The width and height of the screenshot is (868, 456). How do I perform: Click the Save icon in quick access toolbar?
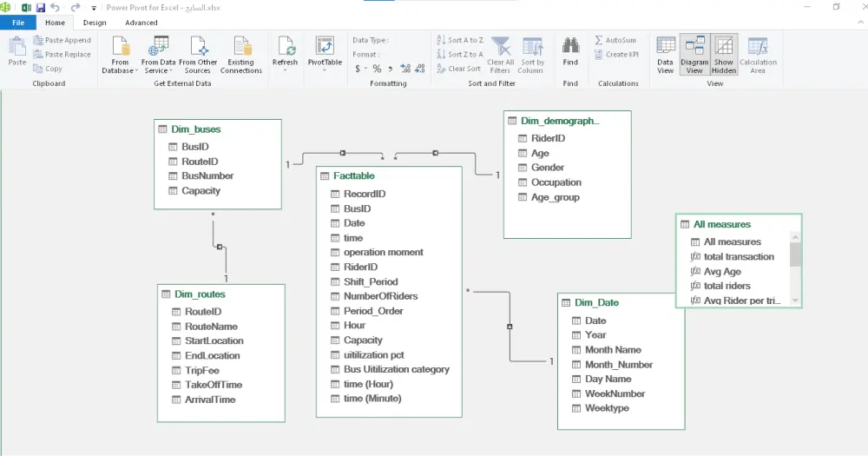tap(41, 8)
